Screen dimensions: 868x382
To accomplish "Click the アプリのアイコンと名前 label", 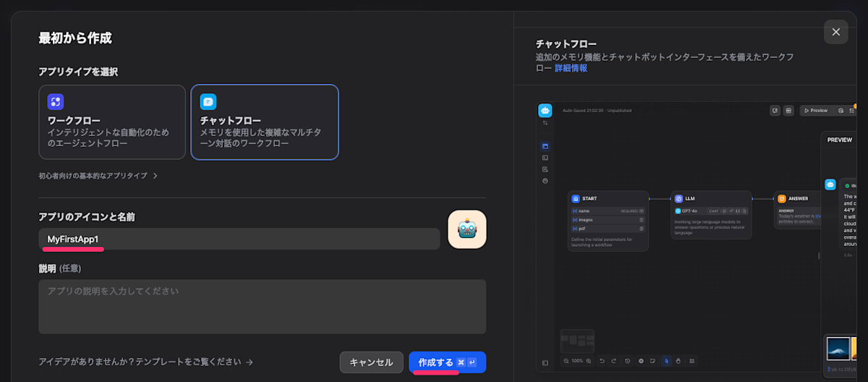I will pos(87,217).
